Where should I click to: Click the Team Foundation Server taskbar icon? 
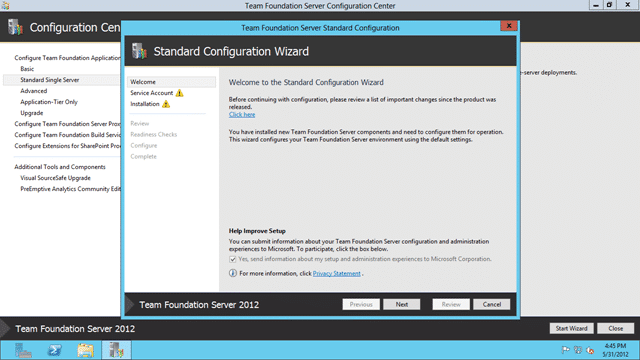point(116,350)
